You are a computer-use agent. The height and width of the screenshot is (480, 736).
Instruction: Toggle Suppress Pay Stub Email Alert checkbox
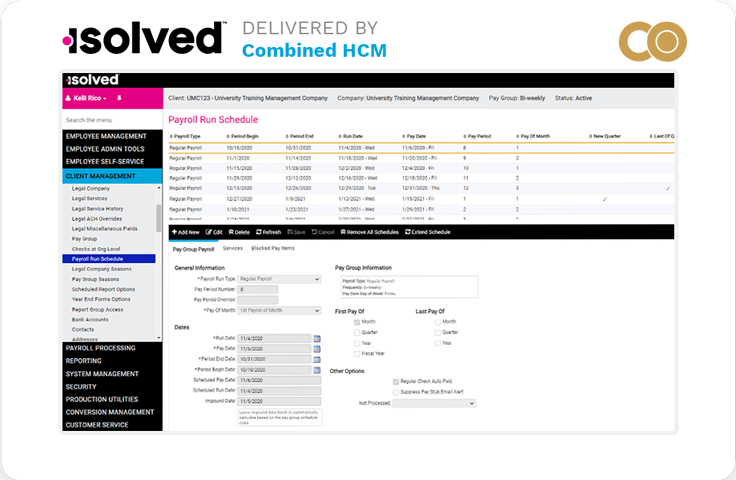point(396,392)
